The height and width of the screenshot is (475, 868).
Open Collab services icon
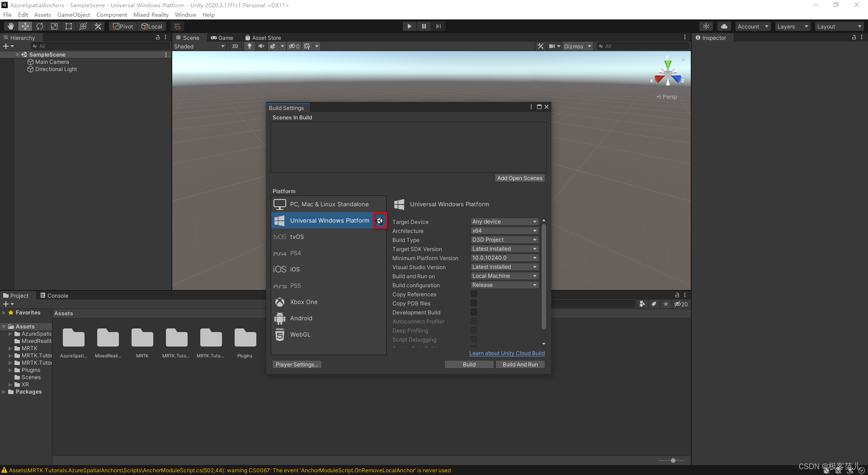coord(706,26)
